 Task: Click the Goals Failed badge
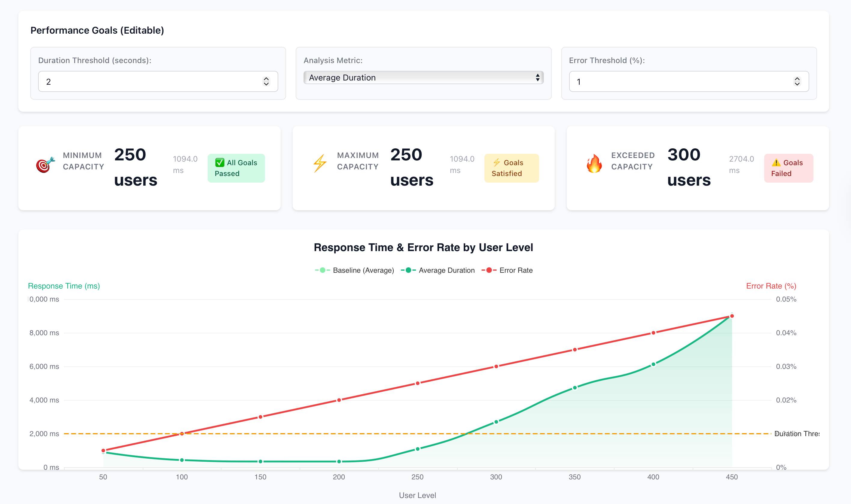click(x=788, y=168)
